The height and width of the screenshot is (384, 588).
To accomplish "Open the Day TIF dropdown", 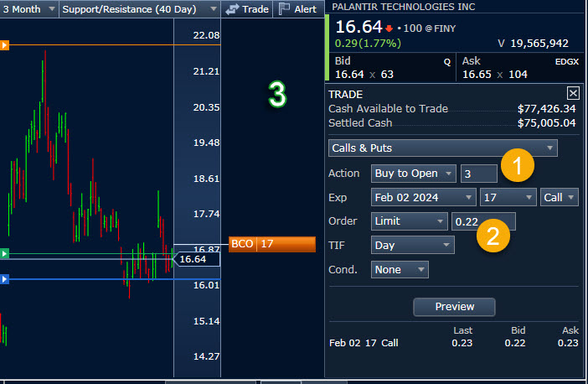I will pyautogui.click(x=412, y=245).
